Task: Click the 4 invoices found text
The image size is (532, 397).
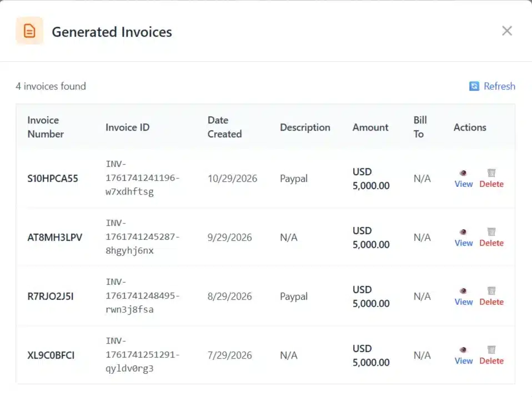Action: (x=51, y=86)
